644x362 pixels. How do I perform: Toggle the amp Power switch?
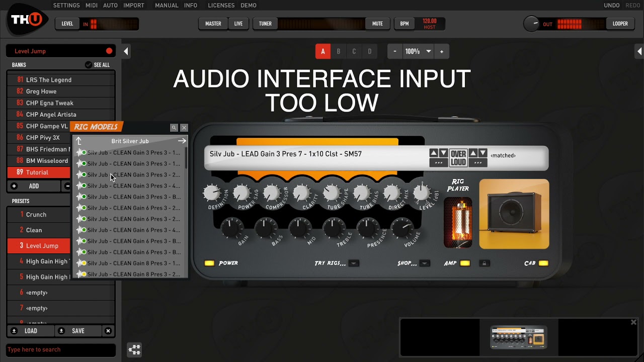(209, 263)
